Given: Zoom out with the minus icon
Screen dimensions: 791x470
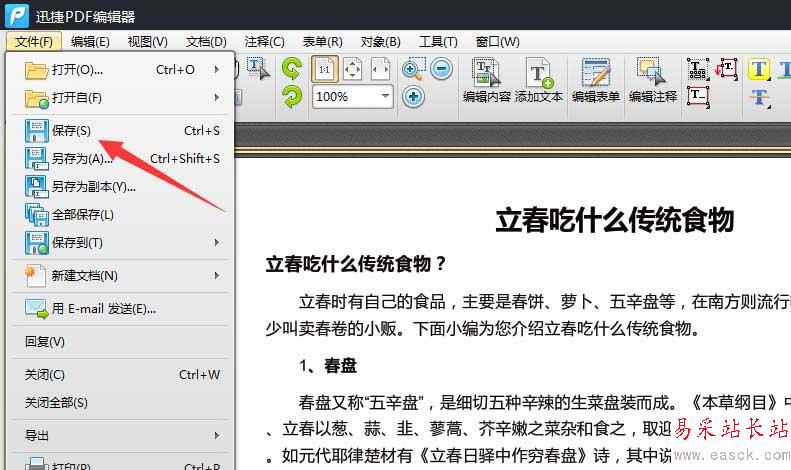Looking at the screenshot, I should coord(442,69).
